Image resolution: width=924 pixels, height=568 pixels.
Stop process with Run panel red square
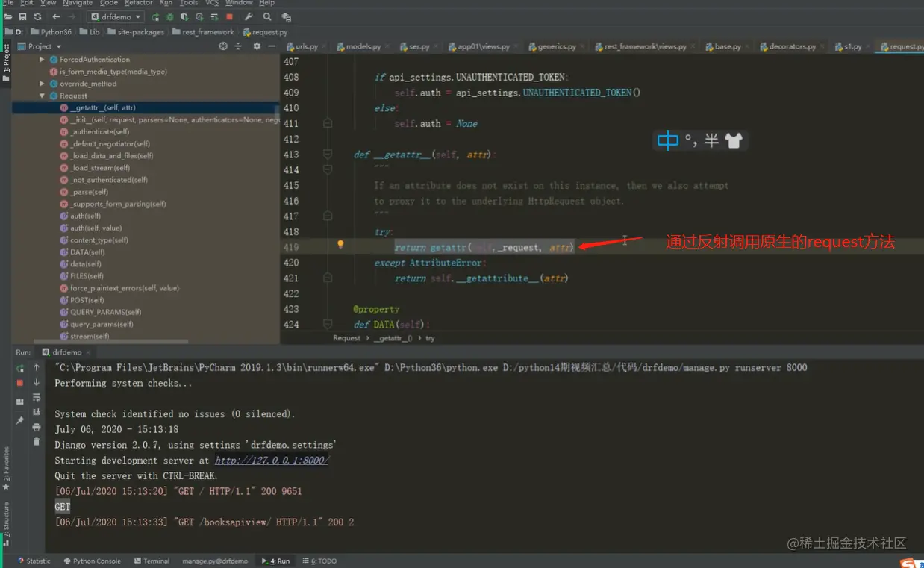click(x=20, y=383)
